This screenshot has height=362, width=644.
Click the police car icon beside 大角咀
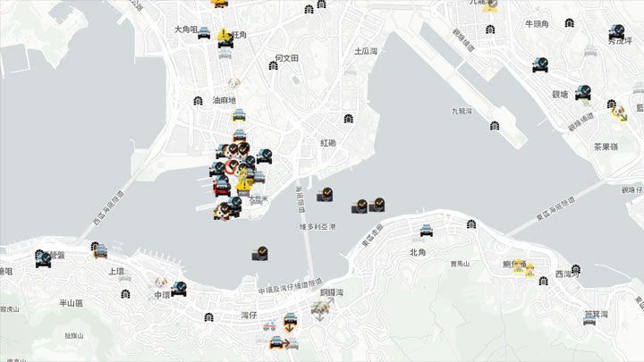coord(204,33)
